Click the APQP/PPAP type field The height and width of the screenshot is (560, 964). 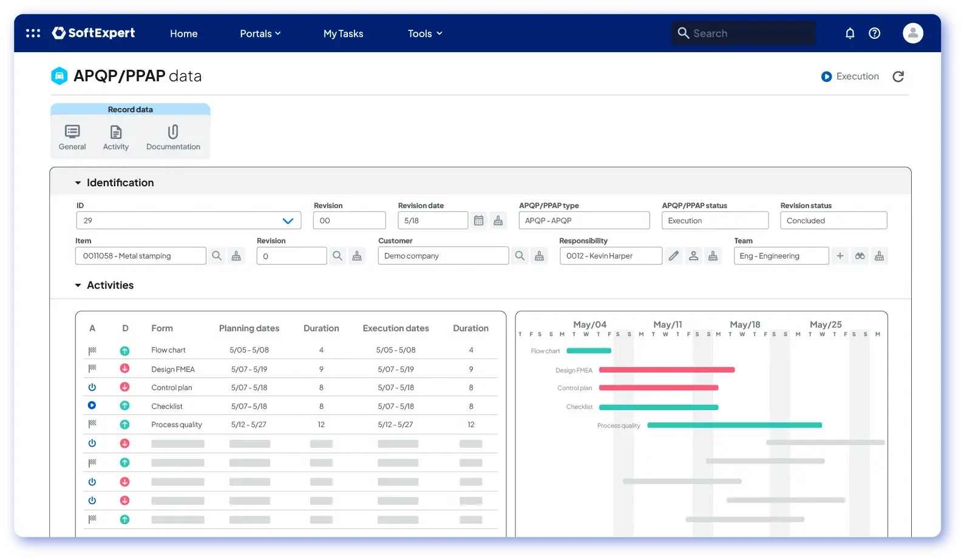(584, 220)
